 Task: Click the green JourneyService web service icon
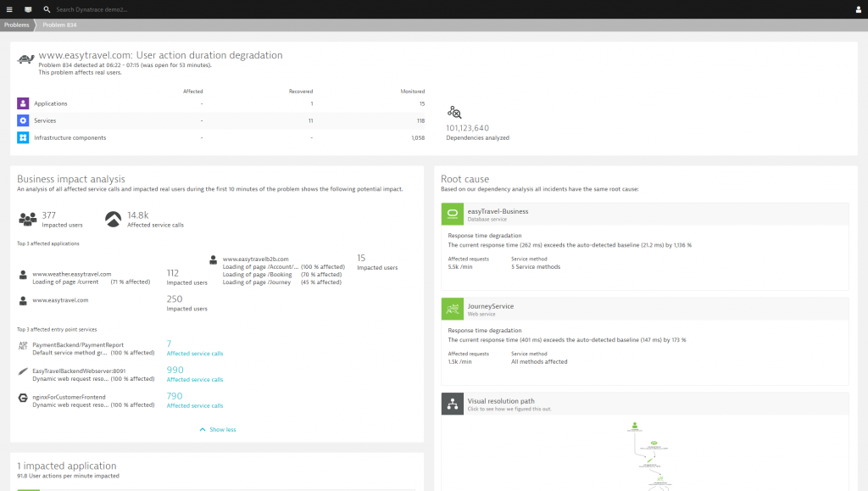(453, 309)
